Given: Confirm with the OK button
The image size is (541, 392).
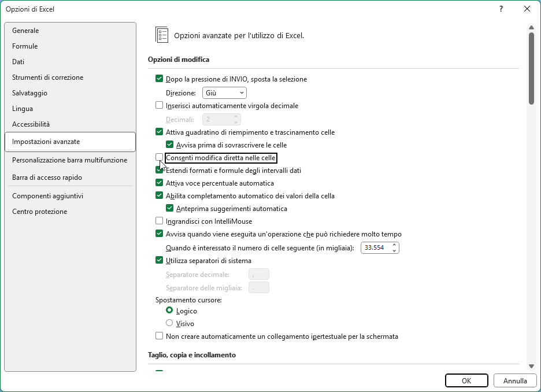Looking at the screenshot, I should tap(466, 380).
